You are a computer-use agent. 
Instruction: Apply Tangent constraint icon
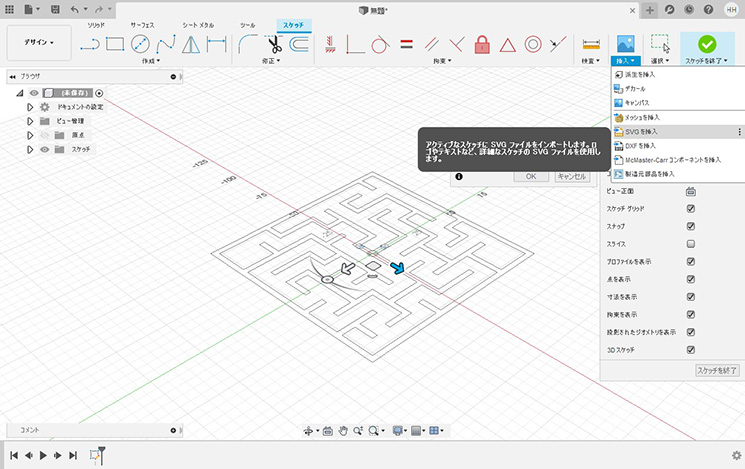click(x=380, y=45)
